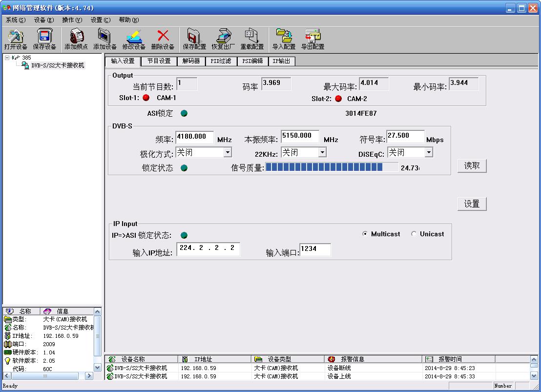Click the 符号率 input field 27.500

405,136
